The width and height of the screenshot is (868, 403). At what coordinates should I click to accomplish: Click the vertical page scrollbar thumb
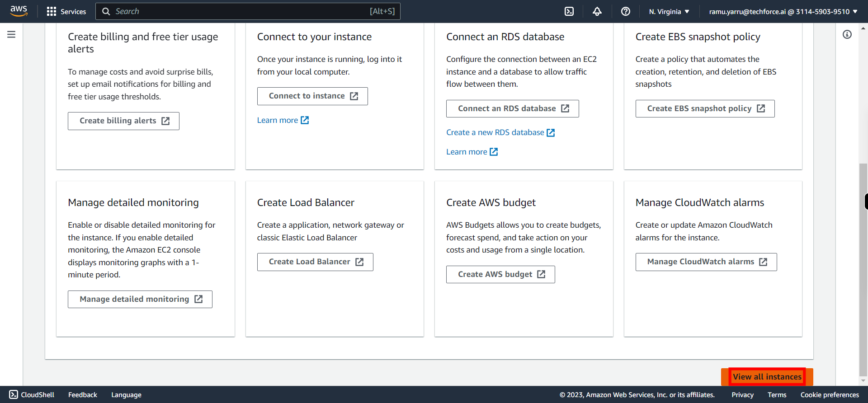863,269
